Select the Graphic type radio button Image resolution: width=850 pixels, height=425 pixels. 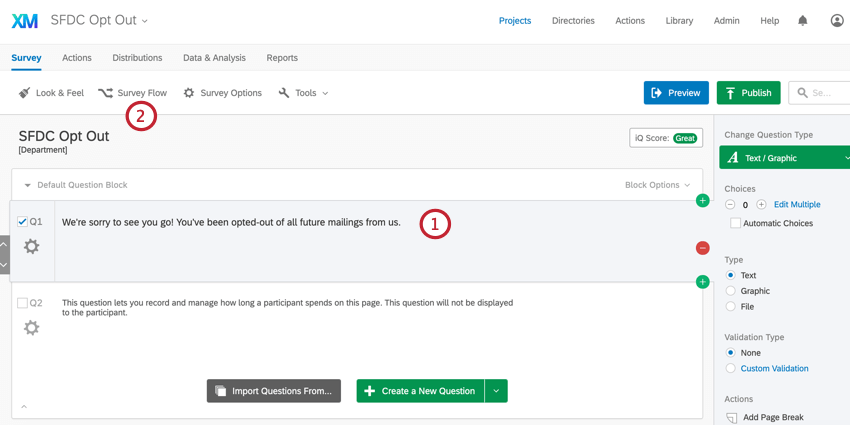(731, 291)
